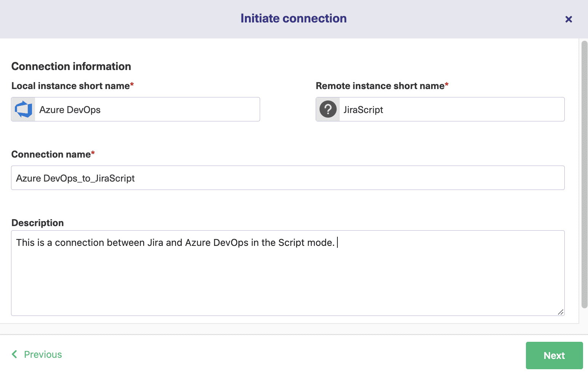The width and height of the screenshot is (588, 373).
Task: Go back using the Previous link
Action: coord(43,354)
